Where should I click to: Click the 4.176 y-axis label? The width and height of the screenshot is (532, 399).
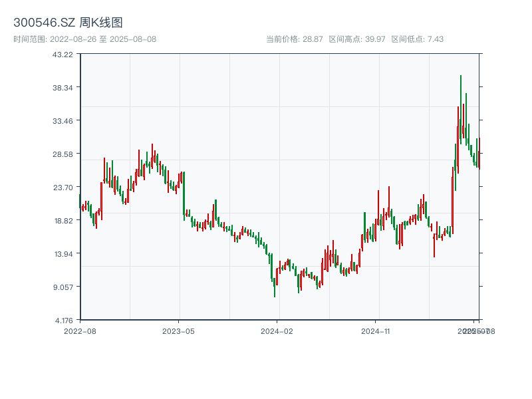[64, 321]
